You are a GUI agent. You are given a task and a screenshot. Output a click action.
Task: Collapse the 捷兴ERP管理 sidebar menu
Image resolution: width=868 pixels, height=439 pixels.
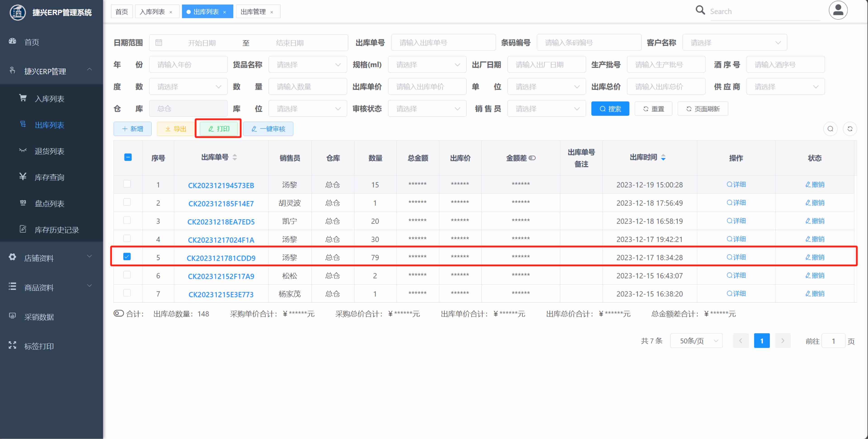[x=51, y=71]
